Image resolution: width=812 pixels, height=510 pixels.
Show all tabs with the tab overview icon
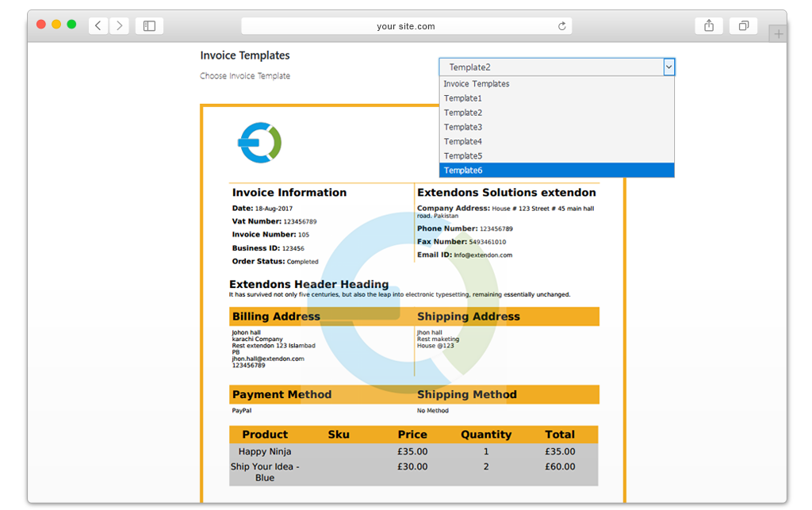pyautogui.click(x=743, y=25)
